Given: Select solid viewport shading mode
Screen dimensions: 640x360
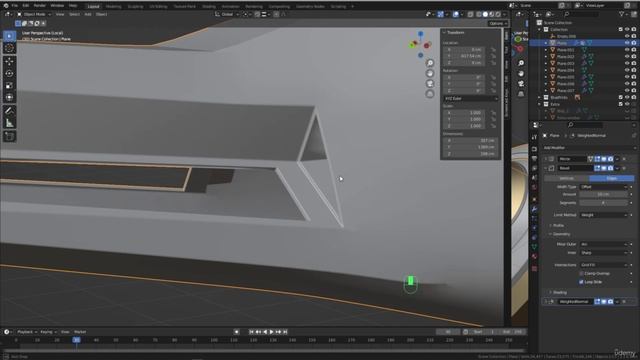Looking at the screenshot, I should [x=485, y=14].
